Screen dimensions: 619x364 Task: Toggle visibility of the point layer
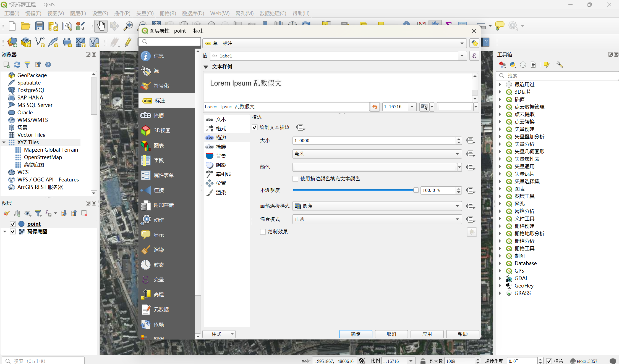[13, 224]
